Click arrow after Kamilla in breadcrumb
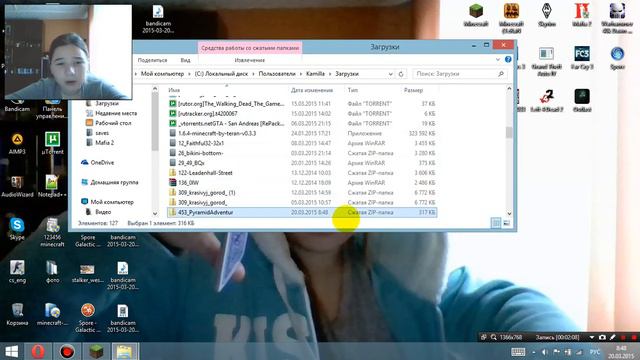 coord(330,74)
